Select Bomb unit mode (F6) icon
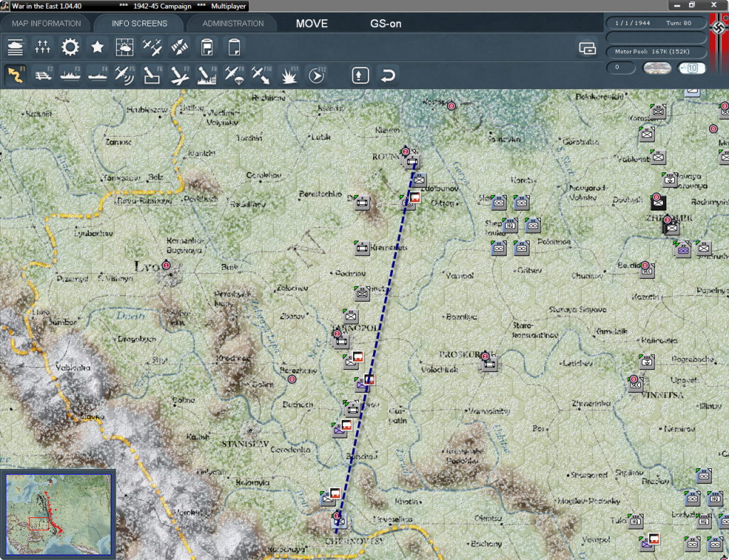Viewport: 729px width, 560px height. (152, 75)
